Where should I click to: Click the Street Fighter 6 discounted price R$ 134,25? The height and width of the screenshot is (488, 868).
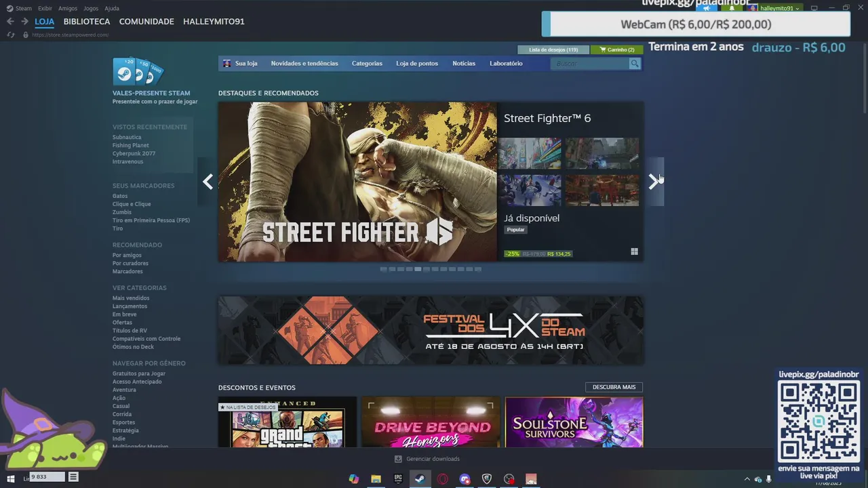(559, 254)
